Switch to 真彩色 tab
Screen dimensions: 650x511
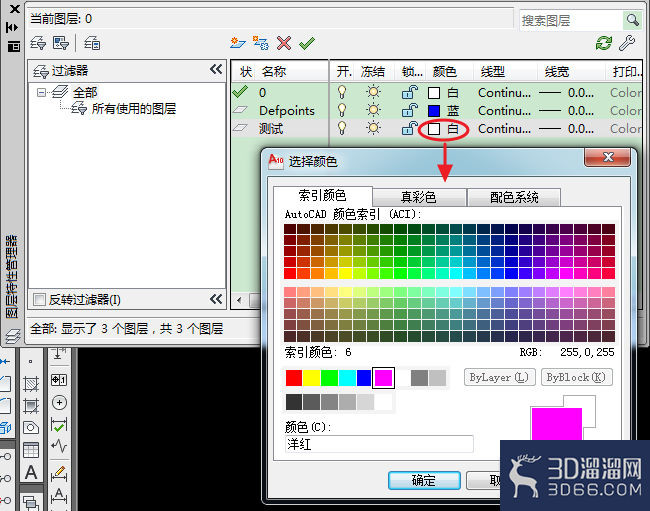[419, 197]
